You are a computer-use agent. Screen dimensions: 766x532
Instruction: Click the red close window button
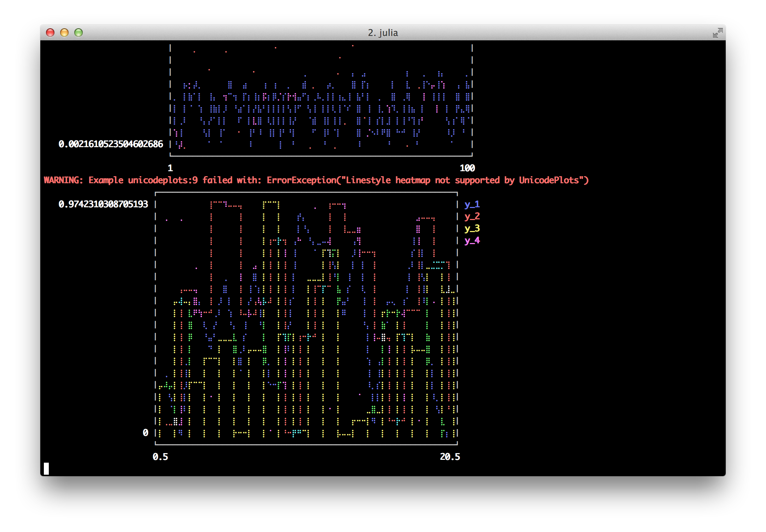50,33
